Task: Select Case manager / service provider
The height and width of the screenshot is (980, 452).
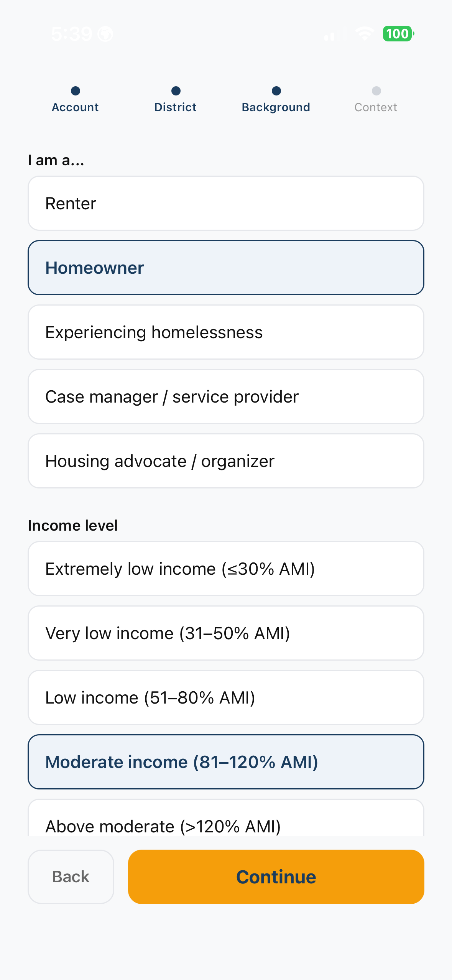Action: point(226,396)
